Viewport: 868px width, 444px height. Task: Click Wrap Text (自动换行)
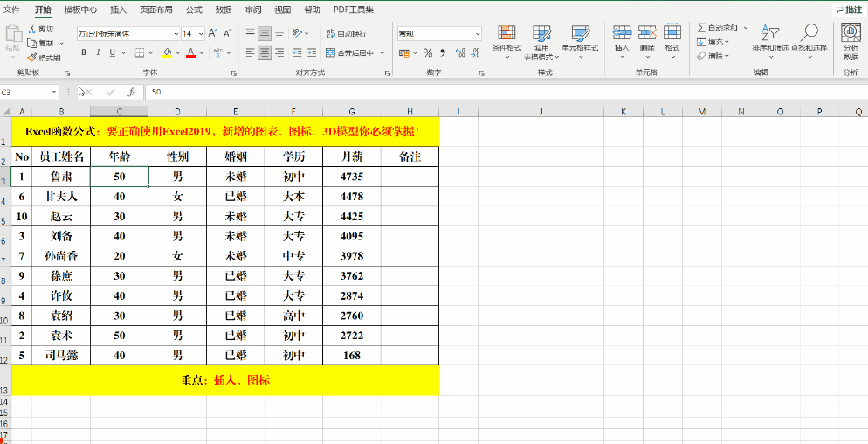point(346,33)
